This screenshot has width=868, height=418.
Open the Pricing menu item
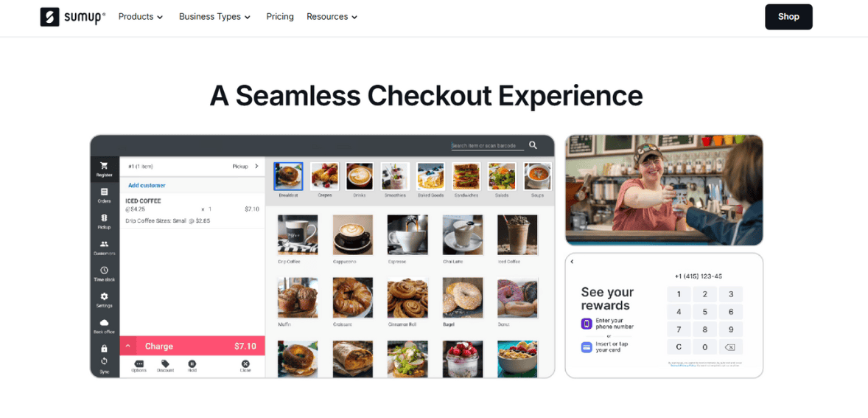pos(279,17)
